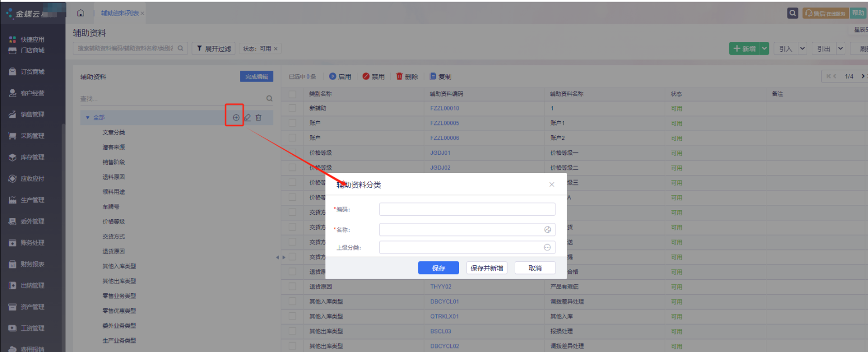Switch to the 辅助资料列表 tab

point(120,13)
